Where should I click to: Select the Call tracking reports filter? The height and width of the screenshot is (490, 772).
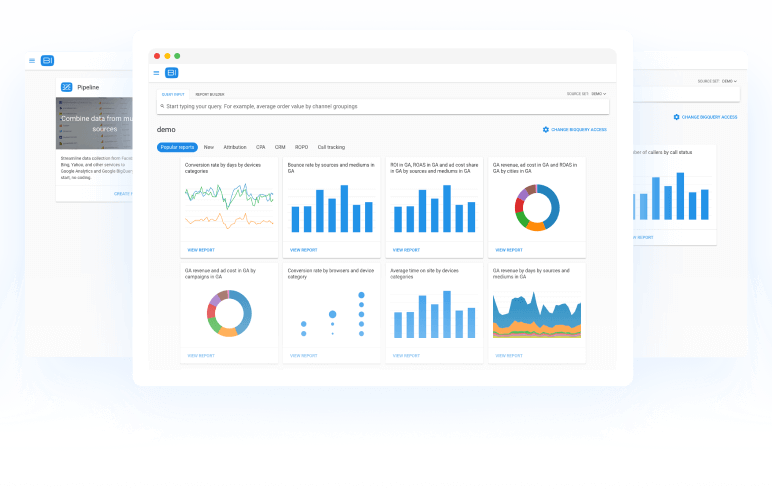click(x=331, y=147)
